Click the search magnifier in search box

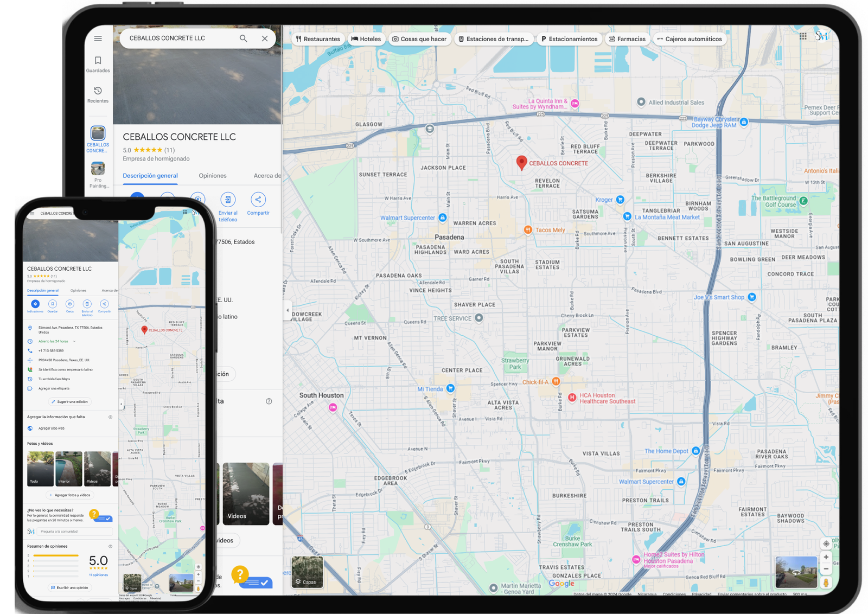243,39
